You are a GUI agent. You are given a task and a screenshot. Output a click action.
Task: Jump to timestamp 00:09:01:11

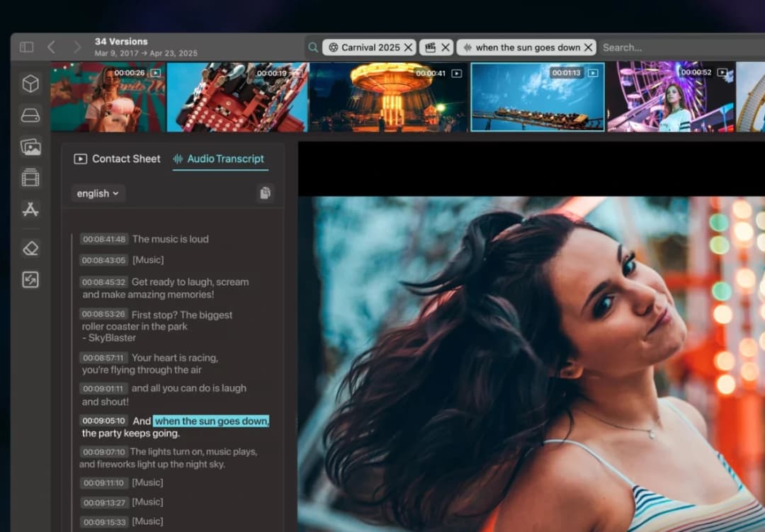pos(104,388)
